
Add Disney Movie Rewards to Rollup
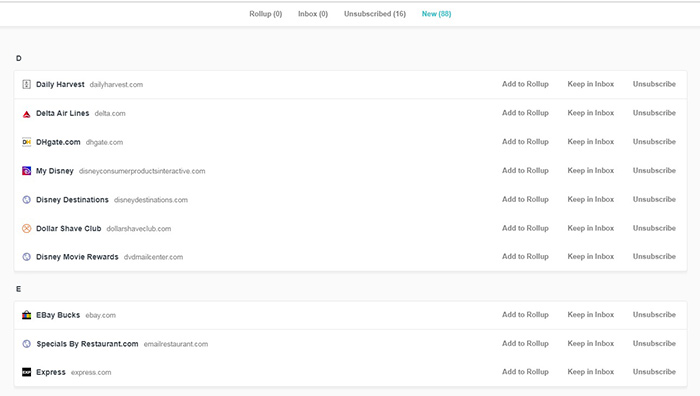click(x=525, y=256)
